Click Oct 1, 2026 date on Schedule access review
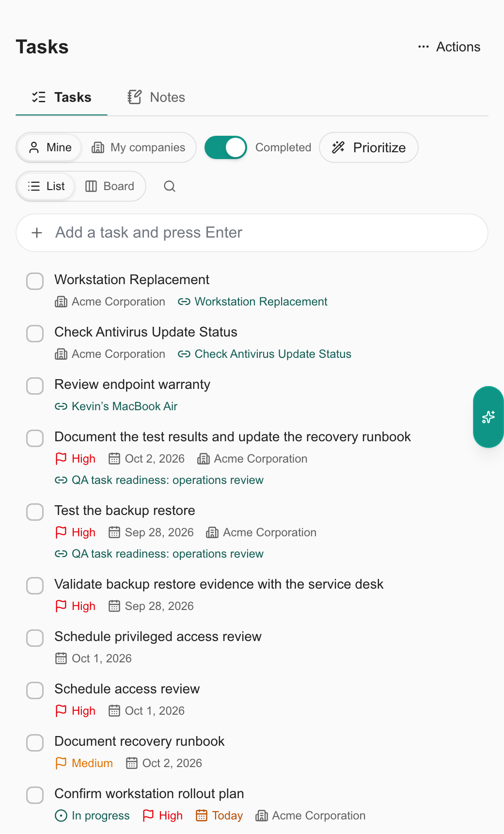This screenshot has width=504, height=834. coord(146,711)
